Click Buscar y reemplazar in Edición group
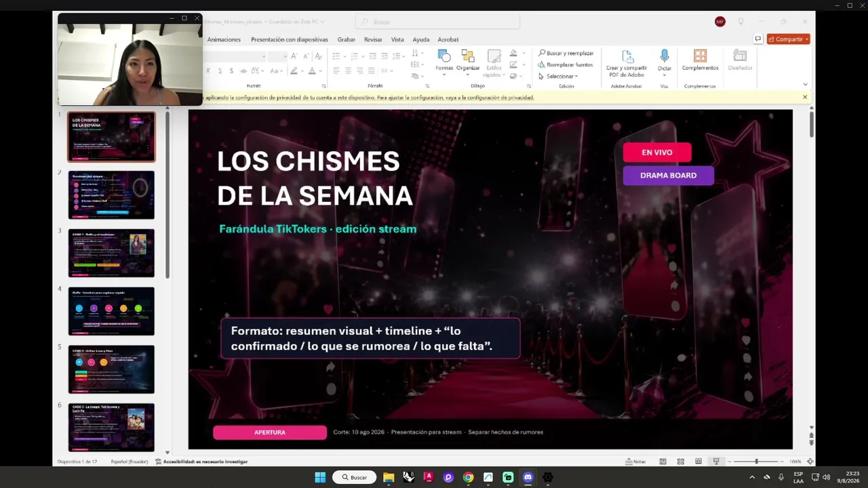Image resolution: width=868 pixels, height=488 pixels. pos(566,53)
